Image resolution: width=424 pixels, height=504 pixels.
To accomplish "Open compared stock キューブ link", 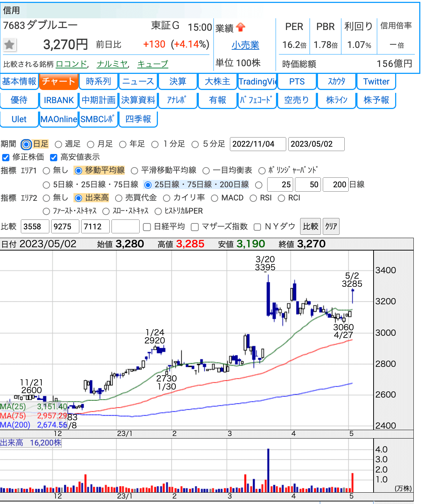I will pyautogui.click(x=153, y=64).
